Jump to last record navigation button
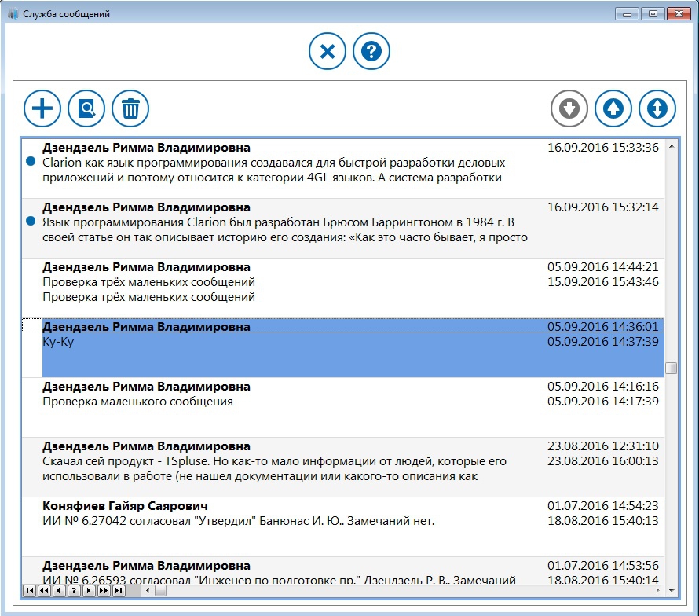Screen dimensions: 699x616 (x=119, y=590)
